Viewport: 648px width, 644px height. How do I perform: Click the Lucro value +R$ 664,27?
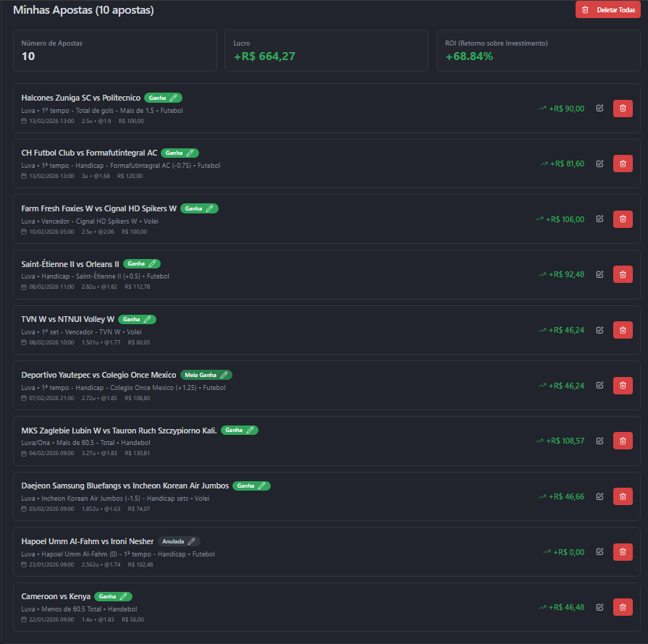click(x=264, y=56)
